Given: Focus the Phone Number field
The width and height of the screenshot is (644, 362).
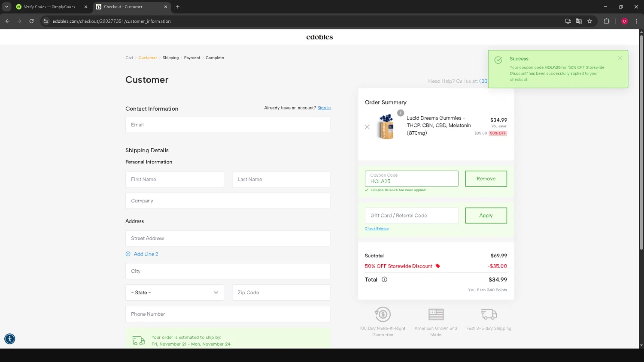Looking at the screenshot, I should pos(228,314).
